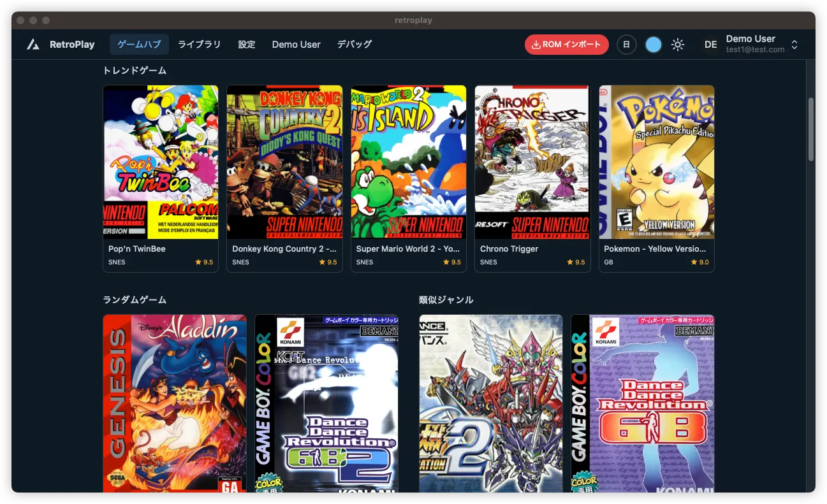Viewport: 827px width, 504px height.
Task: Click the test1@test.com email text
Action: [755, 50]
